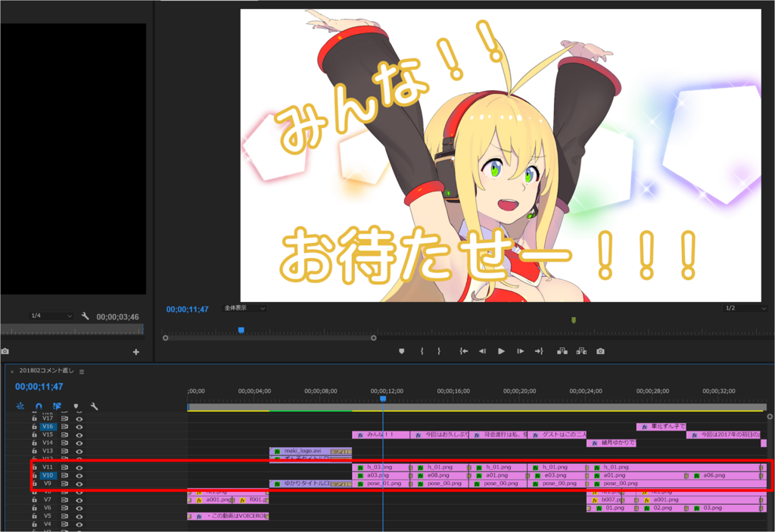This screenshot has height=532, width=775.
Task: Lock track V16 with its padlock
Action: point(34,426)
